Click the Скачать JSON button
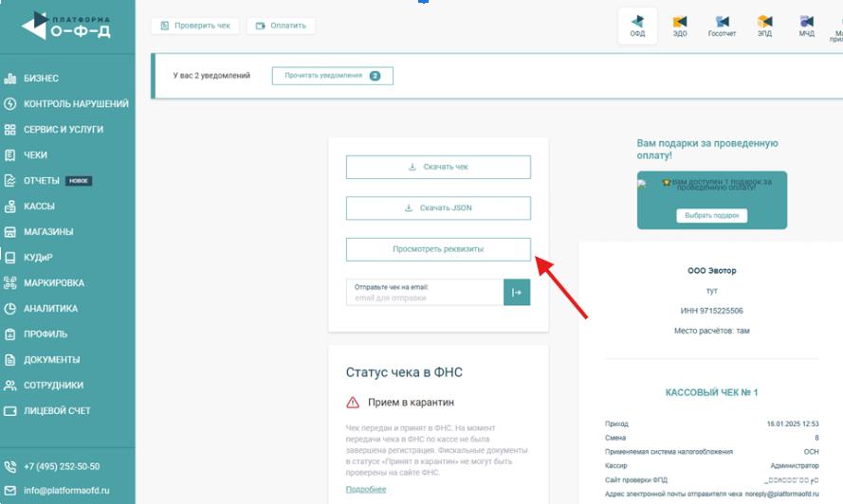Image resolution: width=843 pixels, height=504 pixels. [x=438, y=207]
